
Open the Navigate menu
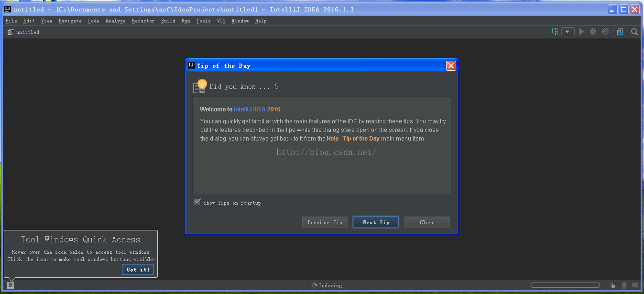[70, 21]
